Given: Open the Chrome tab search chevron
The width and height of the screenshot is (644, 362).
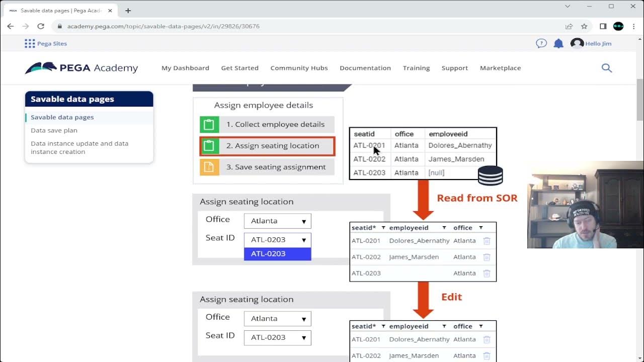Looking at the screenshot, I should pyautogui.click(x=568, y=7).
